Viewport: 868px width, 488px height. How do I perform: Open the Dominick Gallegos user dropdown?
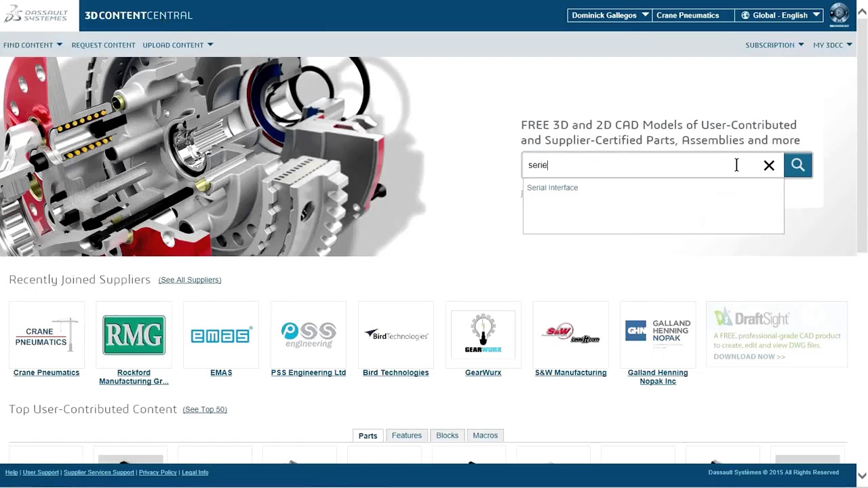point(610,15)
